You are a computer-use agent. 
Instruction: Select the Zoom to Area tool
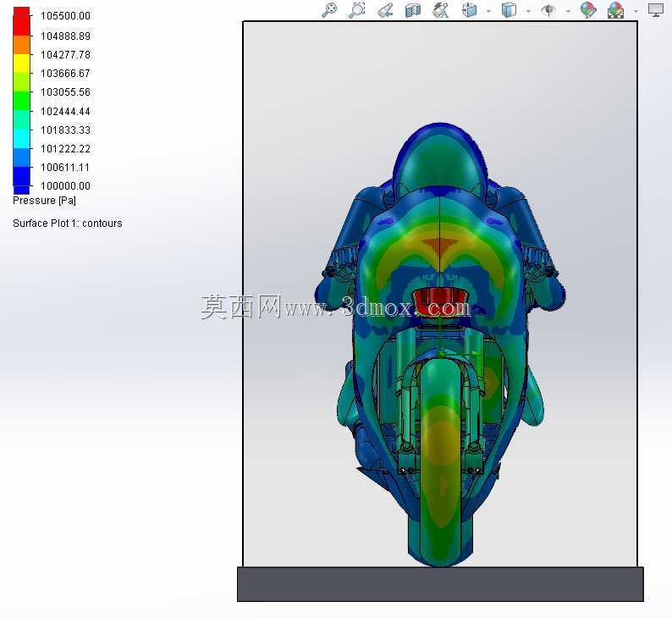(356, 10)
